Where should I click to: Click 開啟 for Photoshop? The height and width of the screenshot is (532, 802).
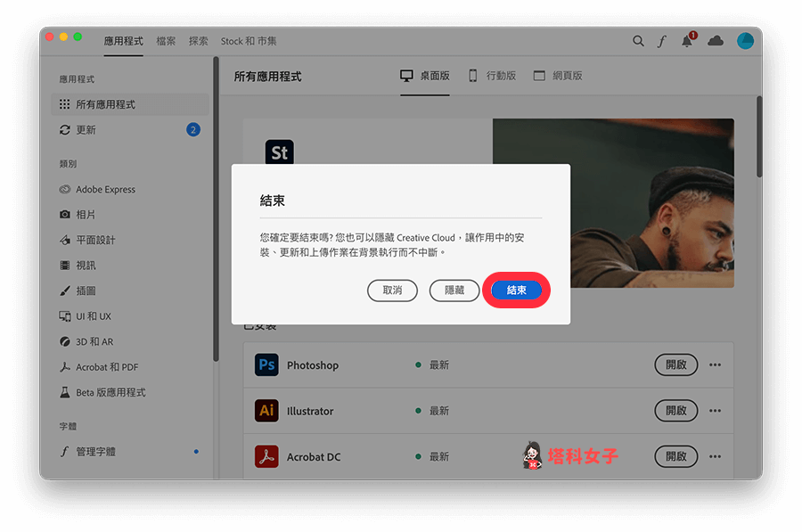tap(676, 364)
